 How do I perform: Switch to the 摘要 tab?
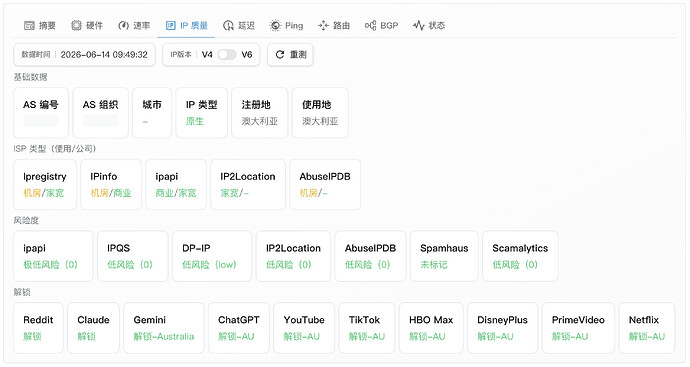tap(40, 26)
